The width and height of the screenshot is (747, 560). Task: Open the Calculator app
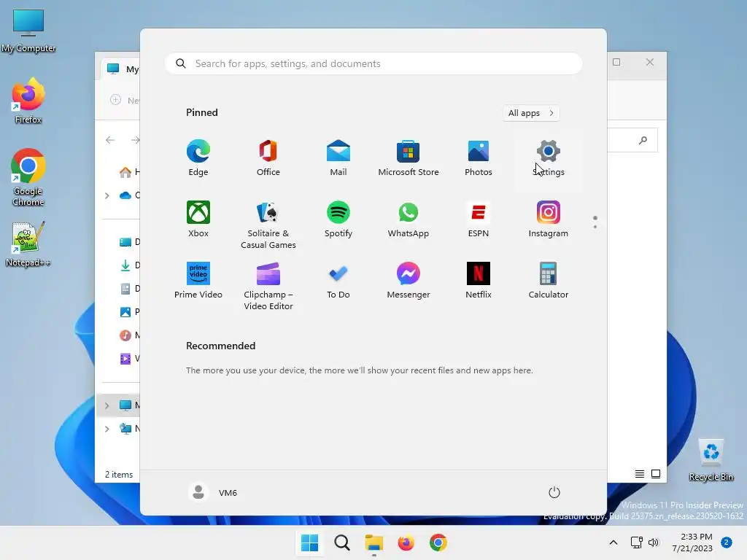coord(549,281)
